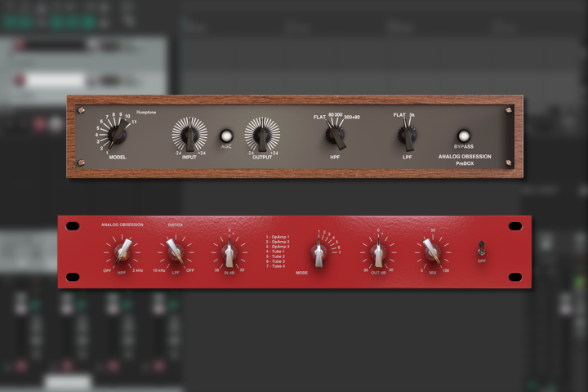Click the INPUT gain knob on PreBOX
The width and height of the screenshot is (588, 392).
click(189, 136)
